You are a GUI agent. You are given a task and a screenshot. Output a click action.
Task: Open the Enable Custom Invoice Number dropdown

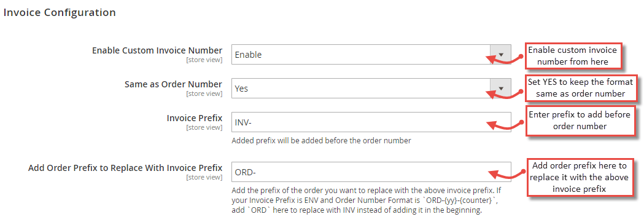[371, 54]
